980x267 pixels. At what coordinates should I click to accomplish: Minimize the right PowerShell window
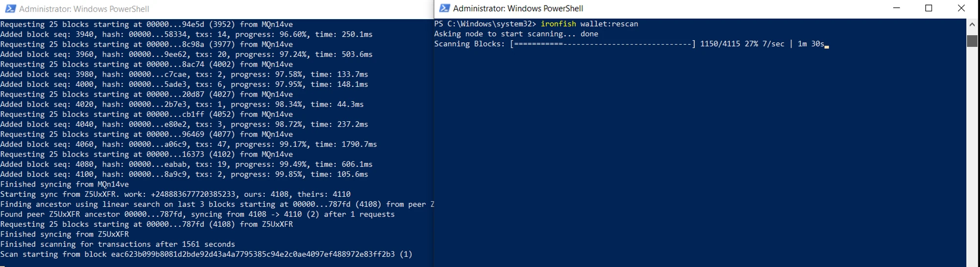tap(897, 8)
